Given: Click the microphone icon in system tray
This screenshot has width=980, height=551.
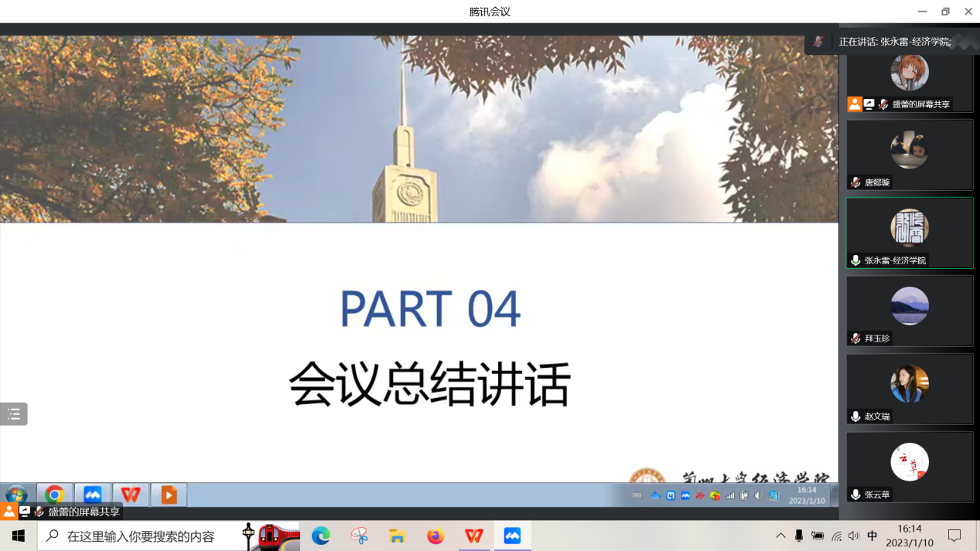Looking at the screenshot, I should [799, 536].
